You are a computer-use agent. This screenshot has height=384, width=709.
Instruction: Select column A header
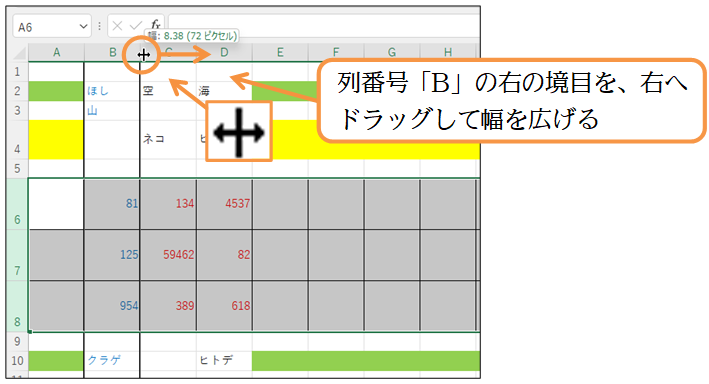[57, 52]
